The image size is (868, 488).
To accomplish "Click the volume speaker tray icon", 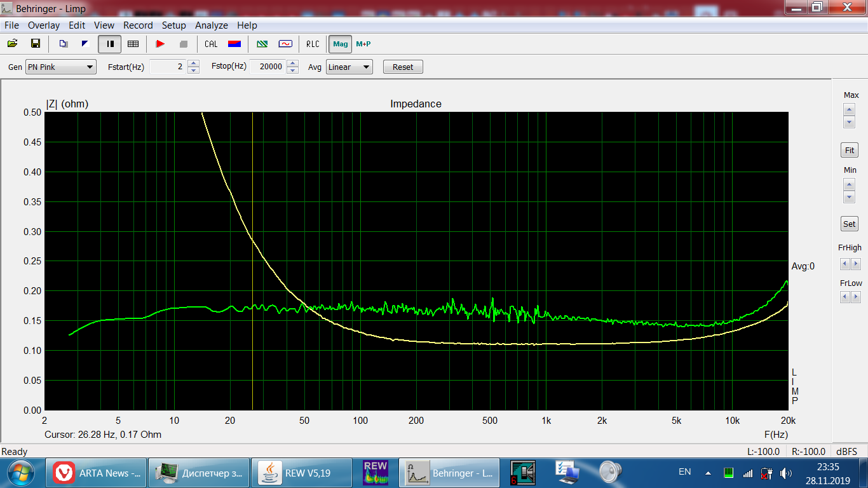I will click(x=786, y=473).
